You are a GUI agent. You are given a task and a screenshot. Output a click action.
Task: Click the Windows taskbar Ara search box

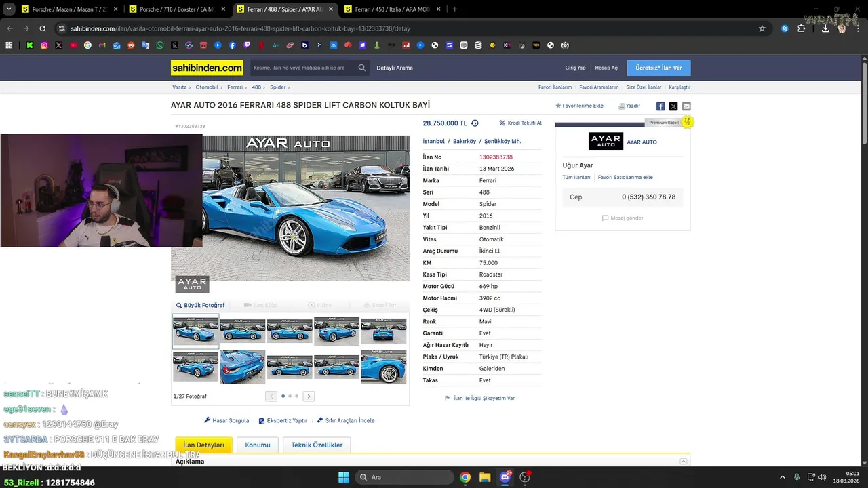click(405, 477)
